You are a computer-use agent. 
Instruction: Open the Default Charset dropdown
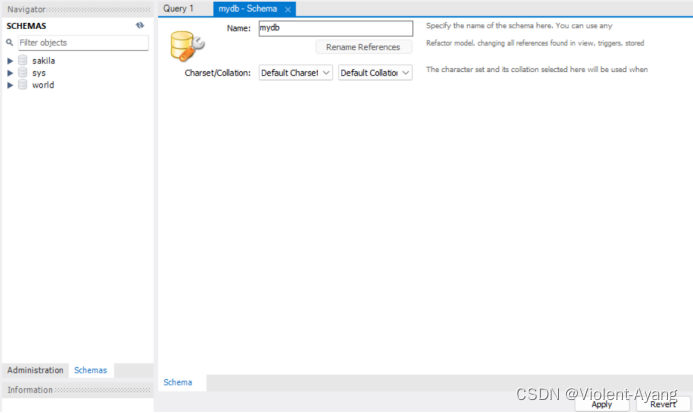pyautogui.click(x=296, y=73)
